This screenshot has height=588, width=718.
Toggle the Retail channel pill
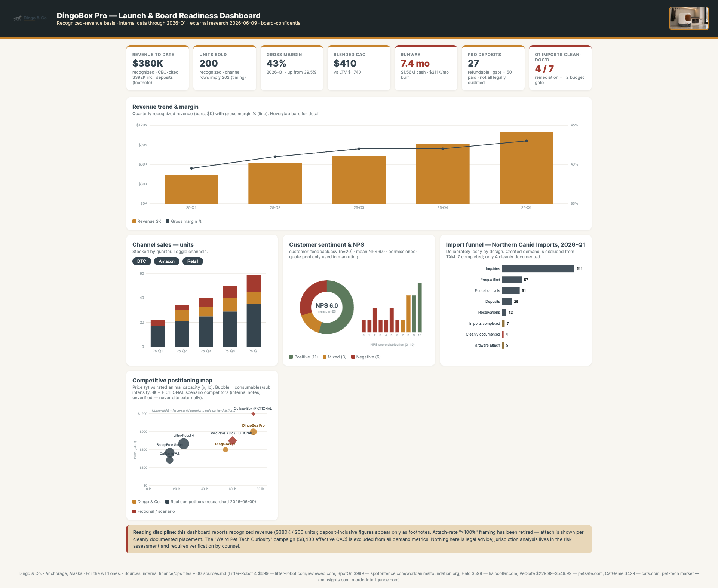(x=193, y=261)
